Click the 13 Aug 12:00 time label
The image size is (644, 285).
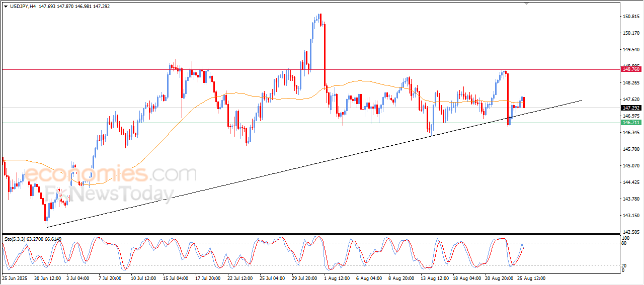[434, 278]
